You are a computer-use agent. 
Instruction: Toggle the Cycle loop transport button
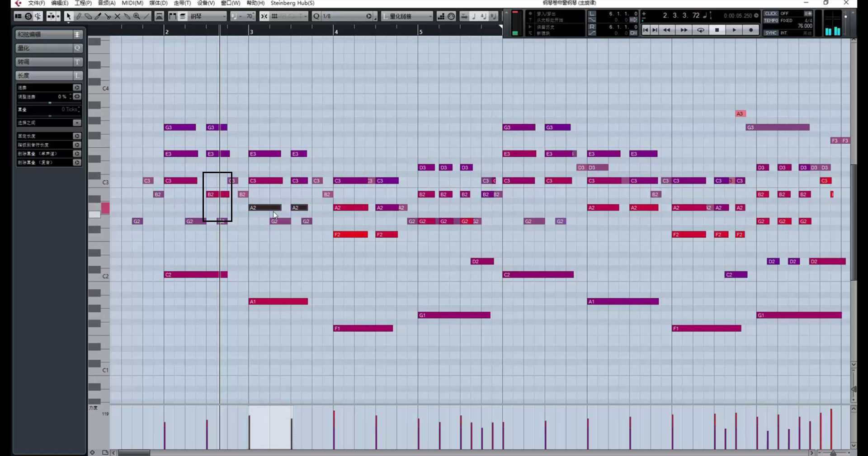point(700,30)
